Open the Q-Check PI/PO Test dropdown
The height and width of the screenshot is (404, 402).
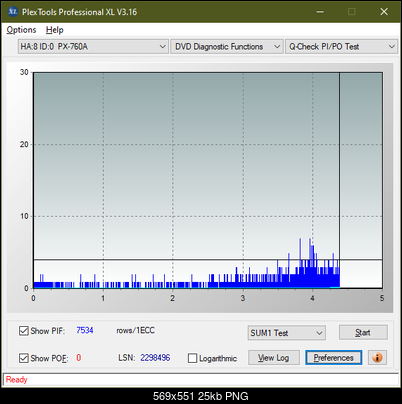341,47
